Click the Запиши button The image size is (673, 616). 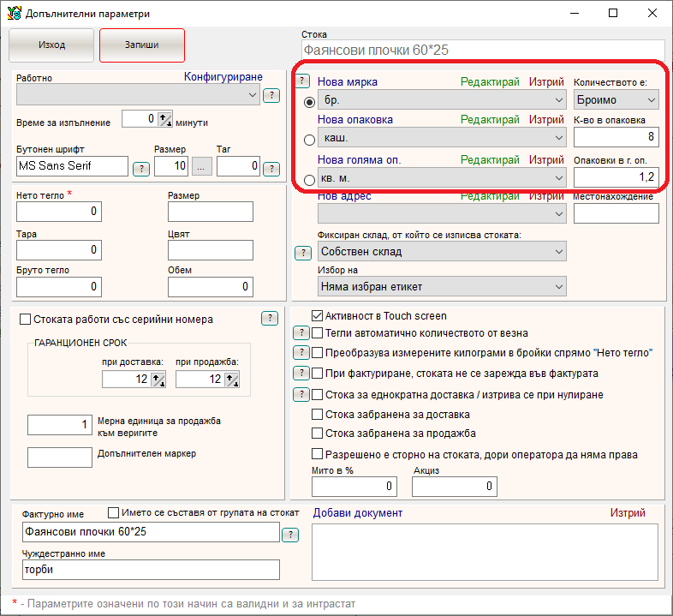[142, 45]
